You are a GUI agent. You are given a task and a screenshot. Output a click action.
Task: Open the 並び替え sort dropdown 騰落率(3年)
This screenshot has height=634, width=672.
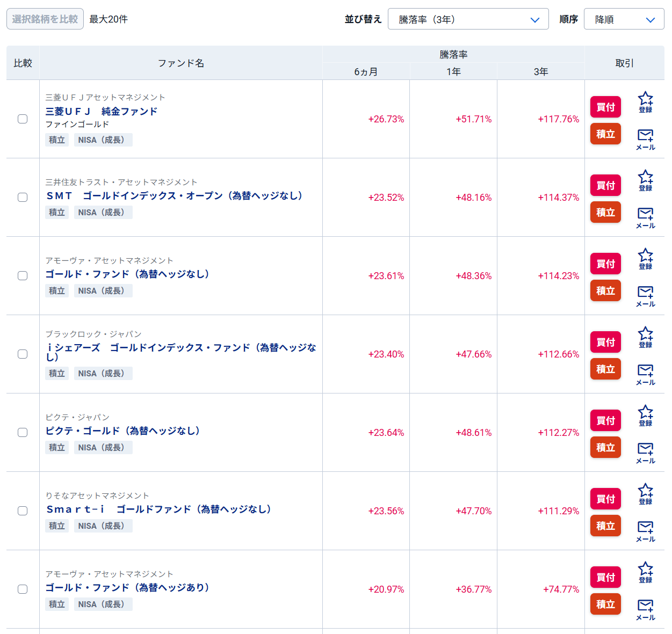(468, 19)
